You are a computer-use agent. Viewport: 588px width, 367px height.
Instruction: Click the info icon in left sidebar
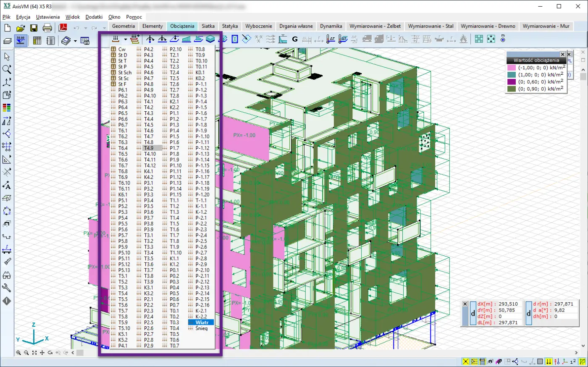pyautogui.click(x=7, y=301)
